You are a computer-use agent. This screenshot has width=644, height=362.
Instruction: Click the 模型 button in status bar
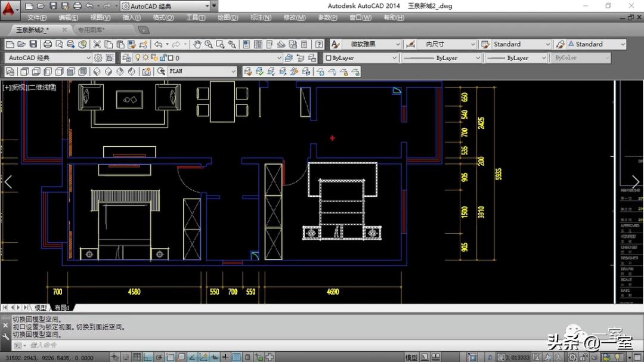point(411,357)
